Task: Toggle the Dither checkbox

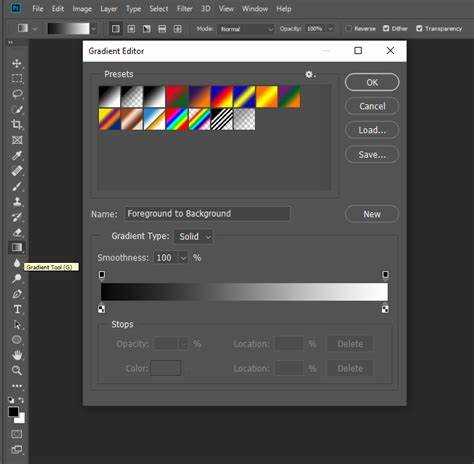Action: (x=386, y=29)
